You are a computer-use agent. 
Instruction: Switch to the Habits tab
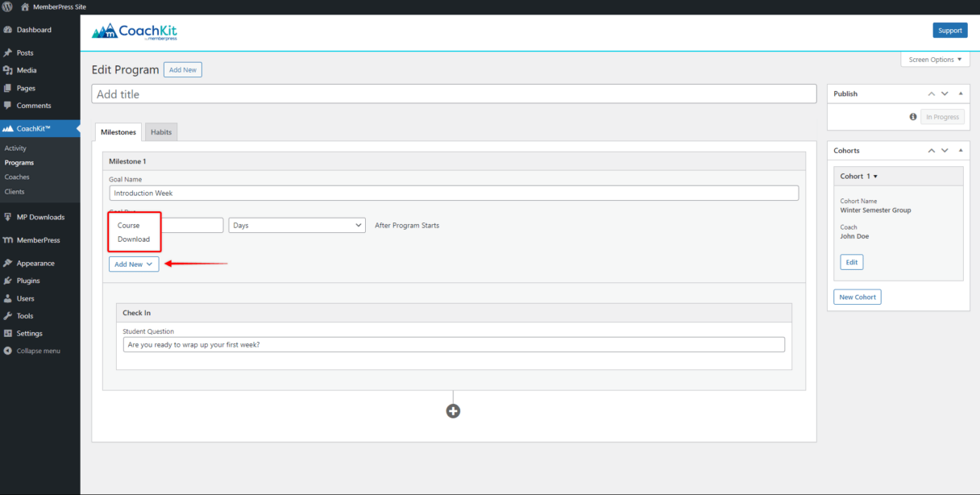[x=161, y=132]
